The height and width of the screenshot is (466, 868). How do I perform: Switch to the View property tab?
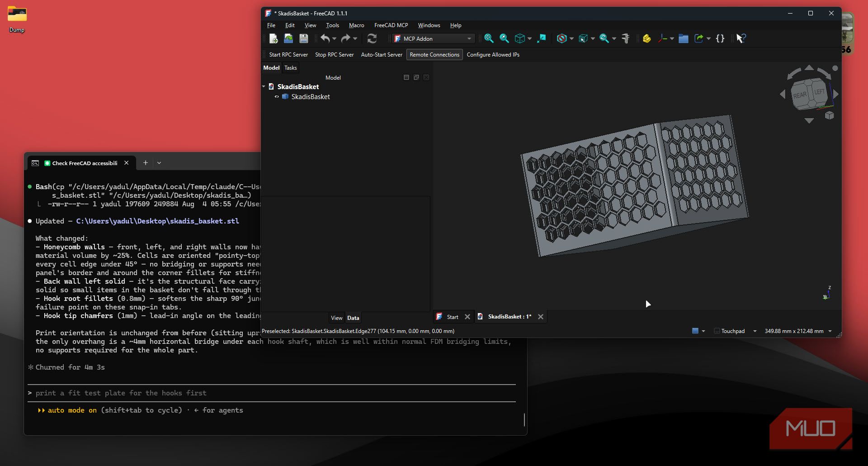(337, 318)
